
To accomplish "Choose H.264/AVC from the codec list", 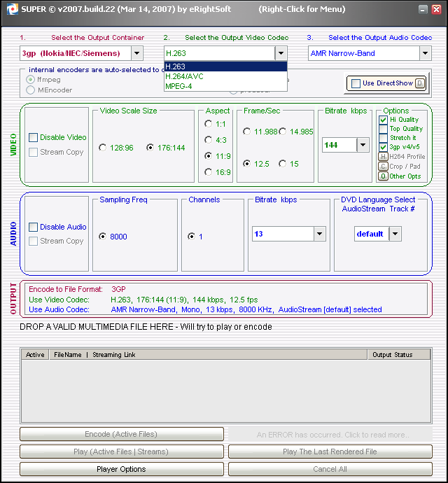I will click(x=226, y=76).
